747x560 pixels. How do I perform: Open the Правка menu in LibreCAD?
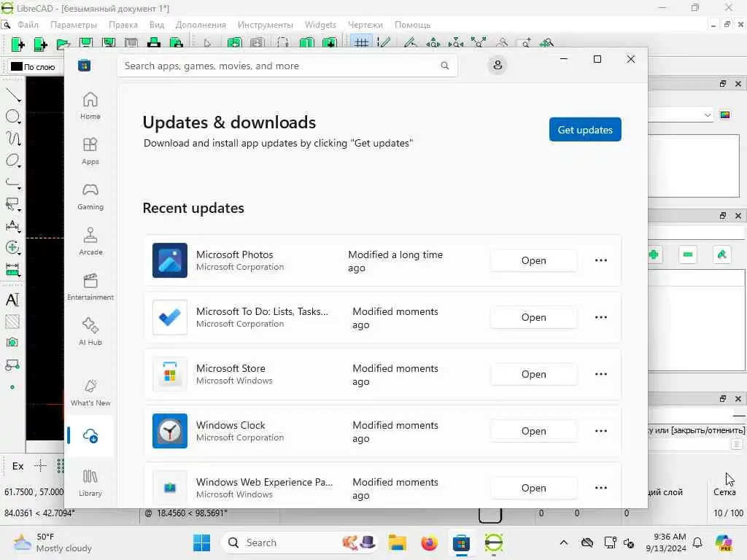(123, 25)
